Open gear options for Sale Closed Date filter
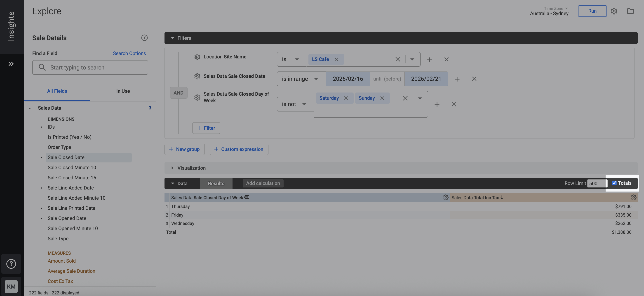This screenshot has height=296, width=644. 197,76
